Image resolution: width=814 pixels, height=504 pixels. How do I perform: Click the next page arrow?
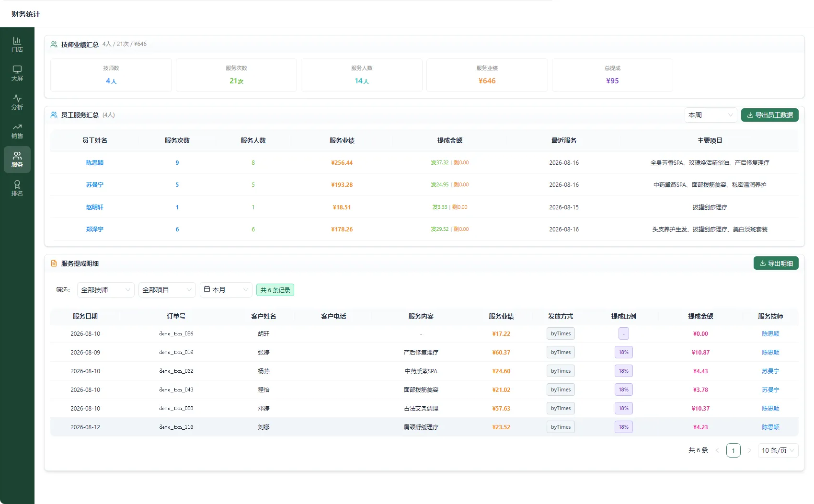(x=750, y=450)
